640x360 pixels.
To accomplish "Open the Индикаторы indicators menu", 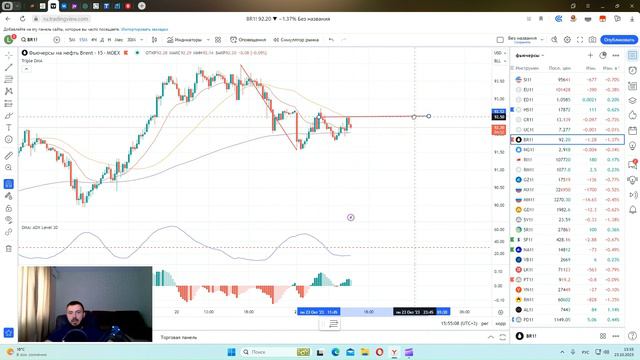I will (x=184, y=40).
